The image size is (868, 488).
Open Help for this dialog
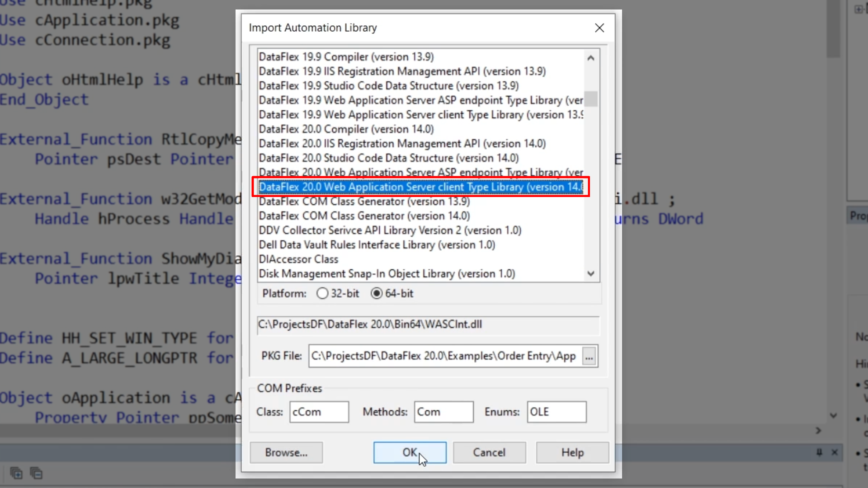(x=572, y=452)
